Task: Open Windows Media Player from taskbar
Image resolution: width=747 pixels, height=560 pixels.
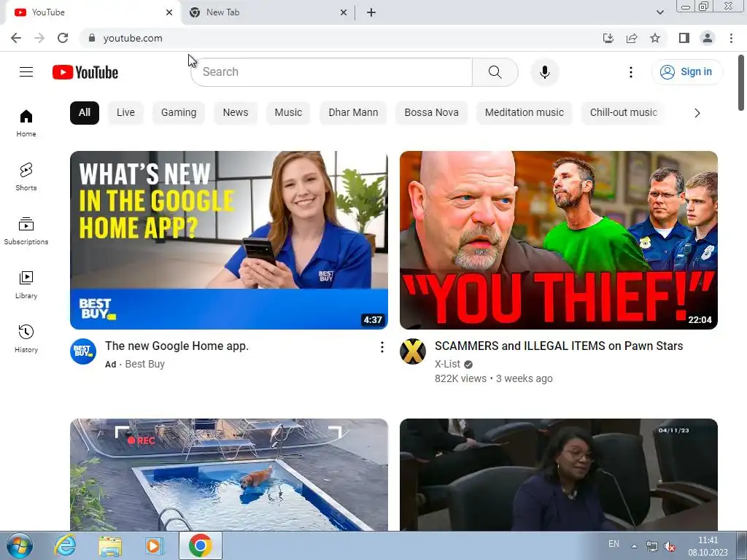Action: (155, 545)
